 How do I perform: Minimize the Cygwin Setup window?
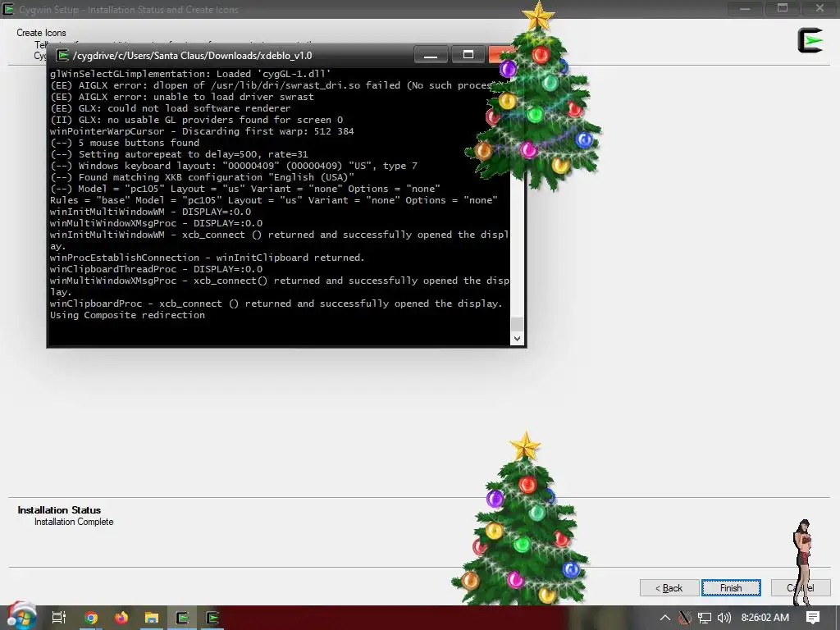click(x=745, y=8)
